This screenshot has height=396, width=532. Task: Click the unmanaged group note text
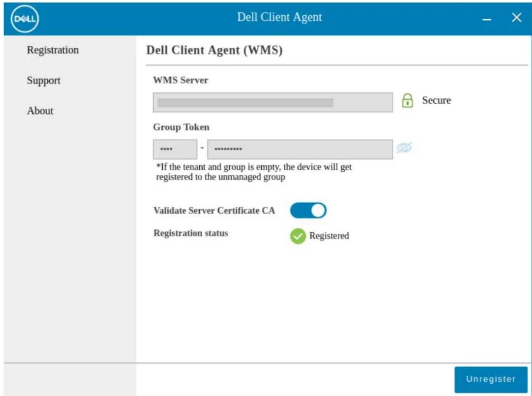pyautogui.click(x=254, y=172)
